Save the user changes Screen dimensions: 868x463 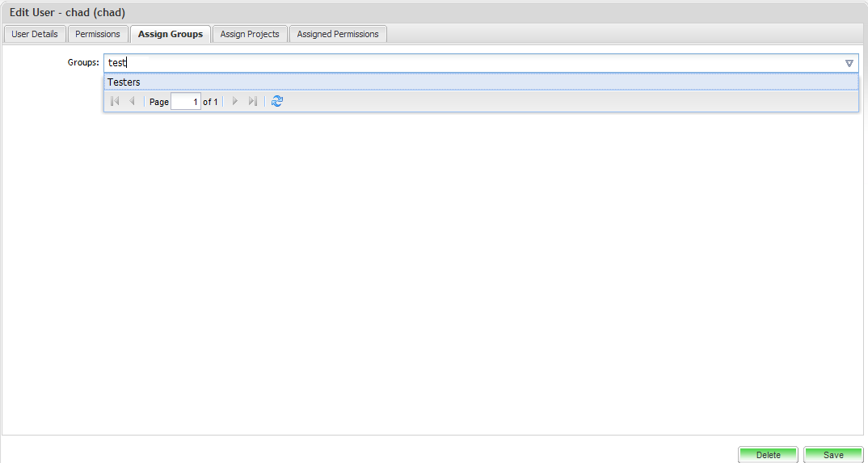pyautogui.click(x=833, y=455)
